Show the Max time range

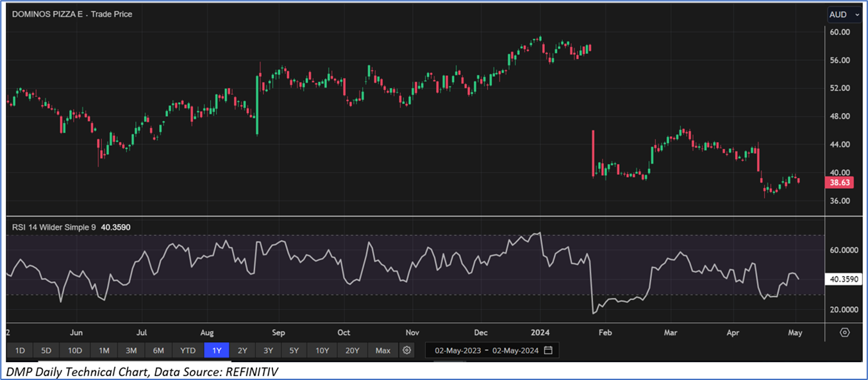coord(383,350)
